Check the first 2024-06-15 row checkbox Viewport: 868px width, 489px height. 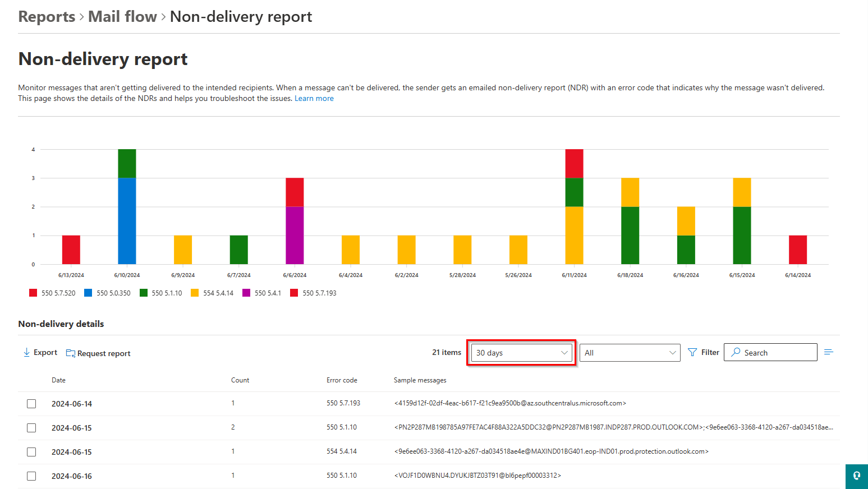[x=31, y=427]
